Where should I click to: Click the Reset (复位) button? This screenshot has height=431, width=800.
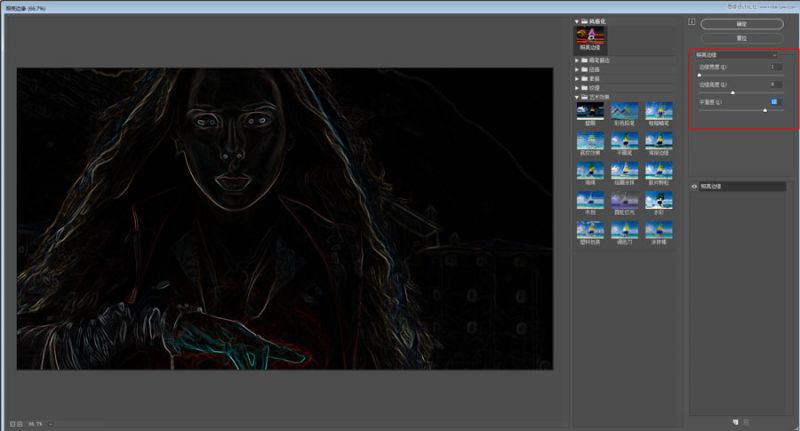pos(741,37)
